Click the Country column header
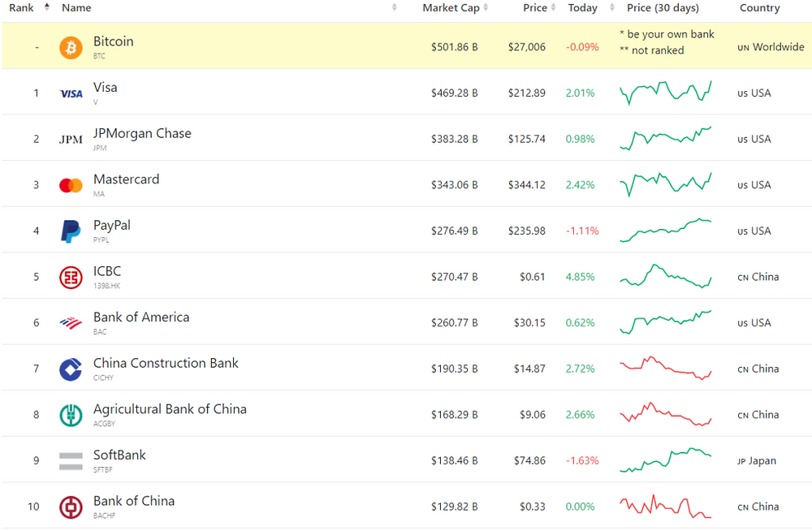The image size is (812, 531). pyautogui.click(x=760, y=8)
